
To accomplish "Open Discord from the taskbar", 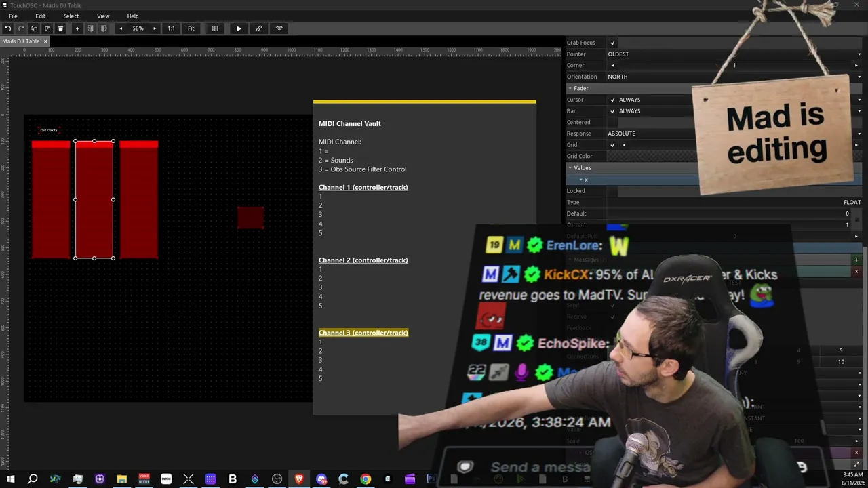I will click(321, 480).
